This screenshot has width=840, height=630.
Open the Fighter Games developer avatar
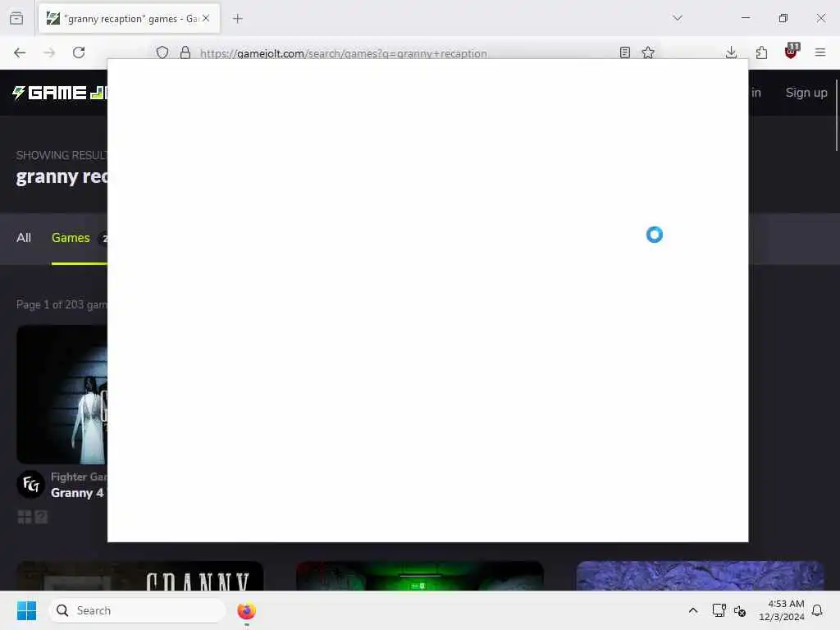tap(30, 484)
